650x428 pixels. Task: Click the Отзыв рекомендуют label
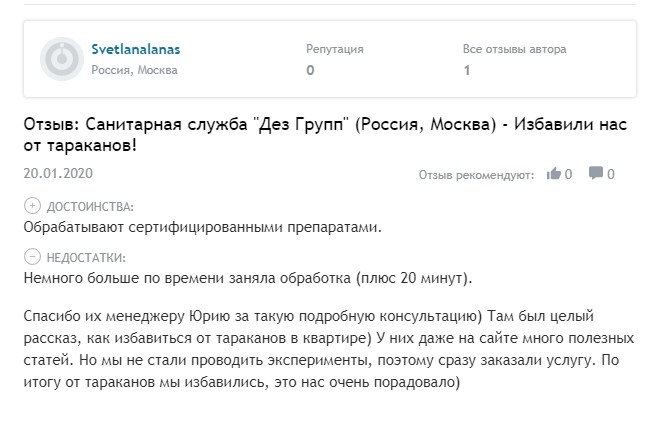tap(476, 175)
